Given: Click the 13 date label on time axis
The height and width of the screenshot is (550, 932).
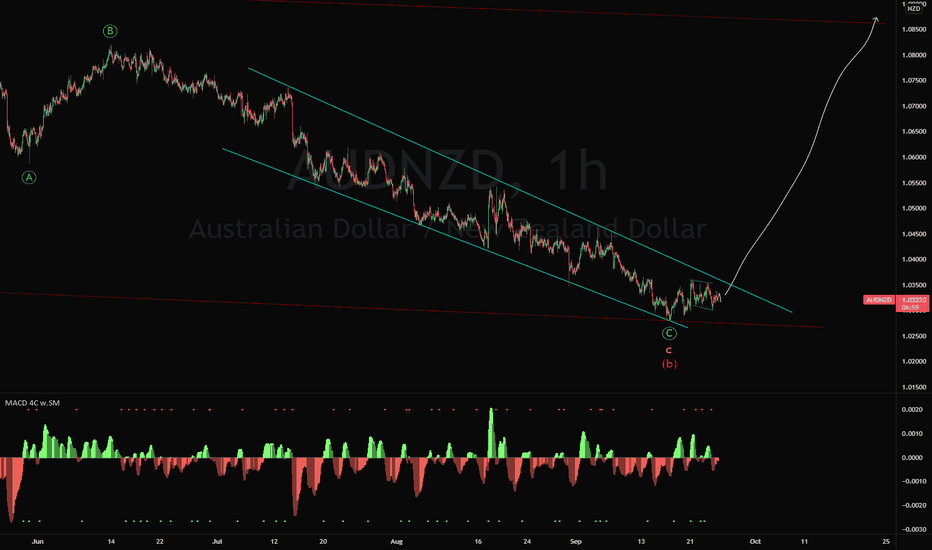Looking at the screenshot, I should 641,542.
